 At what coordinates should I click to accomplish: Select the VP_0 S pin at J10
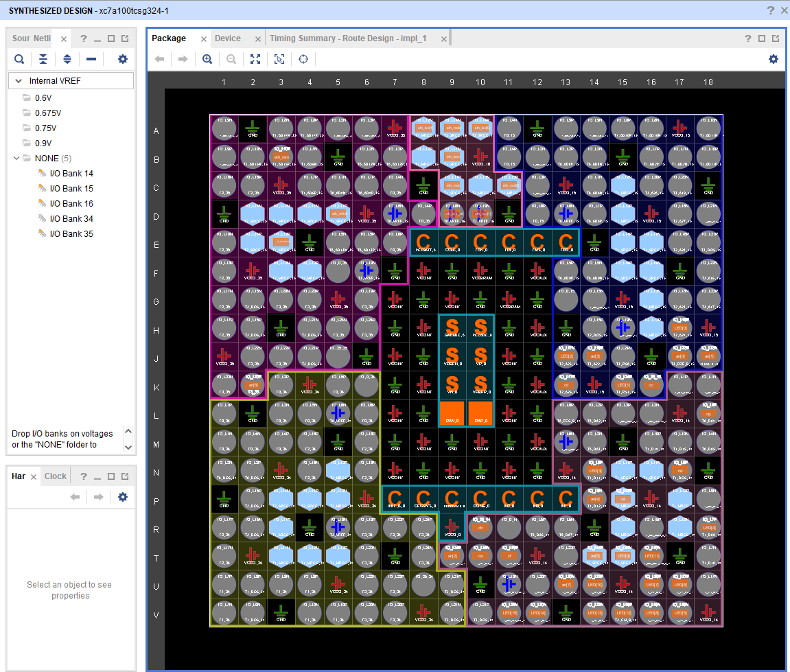coord(480,356)
